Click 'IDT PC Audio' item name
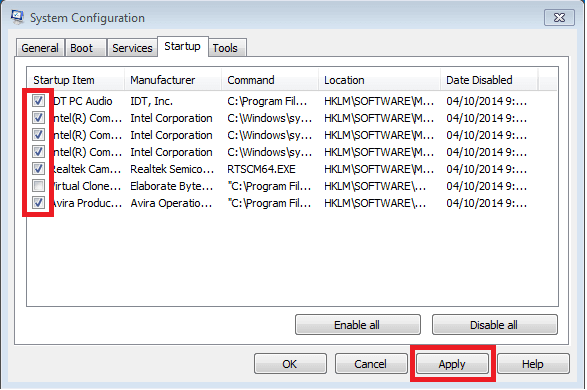Viewport: 587px width, 390px height. 82,101
